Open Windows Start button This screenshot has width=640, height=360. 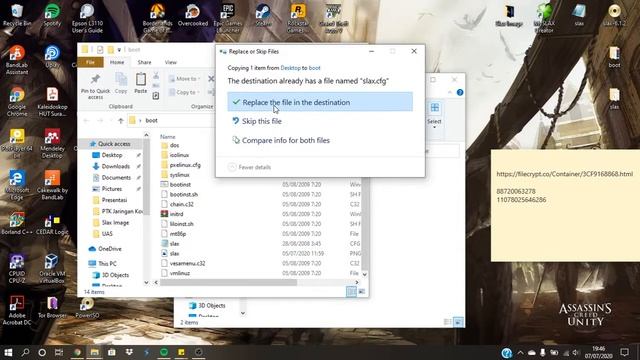(8, 352)
